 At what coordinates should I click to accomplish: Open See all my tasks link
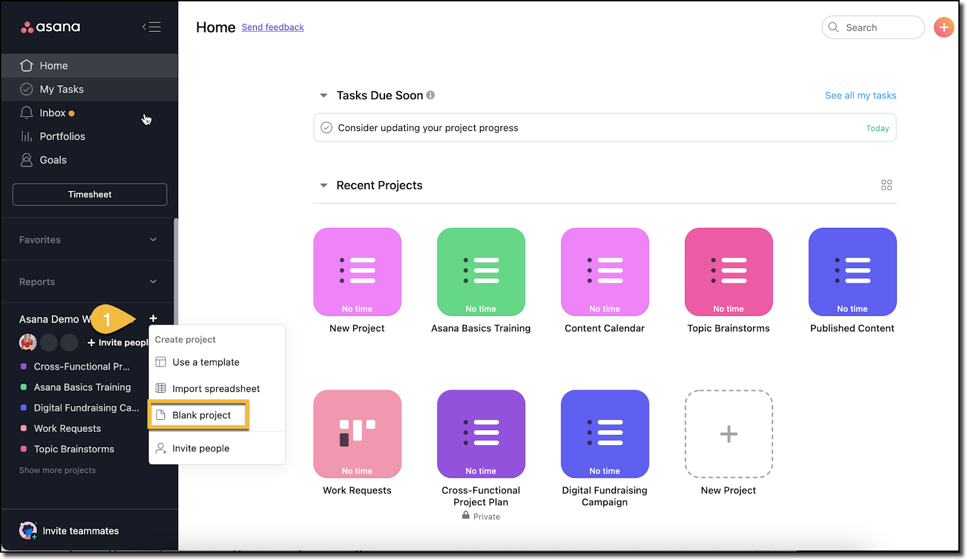pyautogui.click(x=861, y=95)
